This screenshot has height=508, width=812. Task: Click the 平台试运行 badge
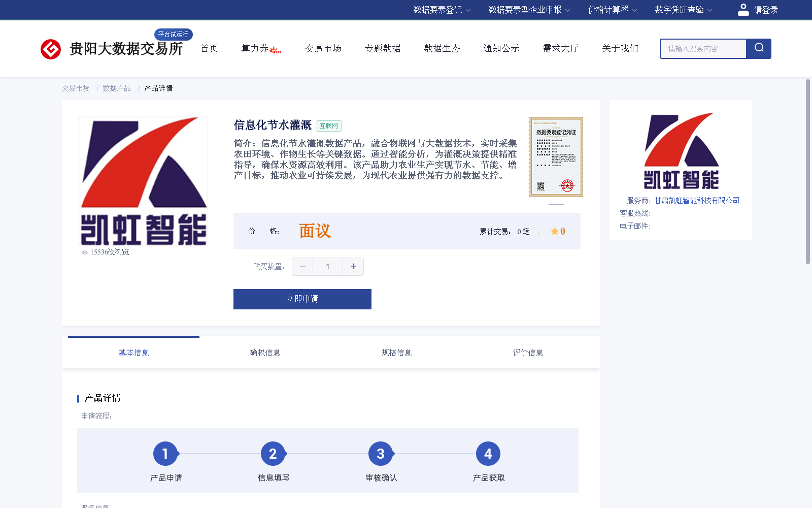(174, 35)
